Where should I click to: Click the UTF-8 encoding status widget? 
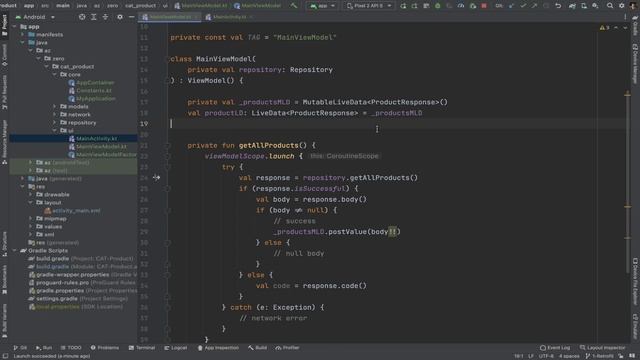(546, 356)
